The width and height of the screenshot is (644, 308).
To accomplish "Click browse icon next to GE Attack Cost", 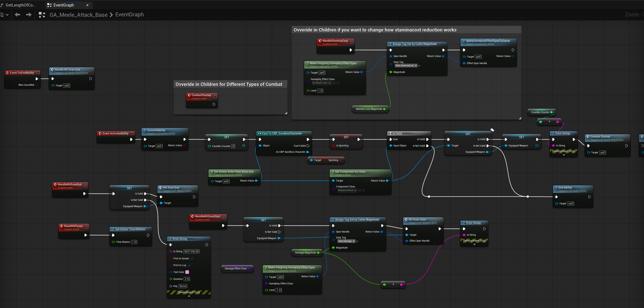I will click(334, 83).
